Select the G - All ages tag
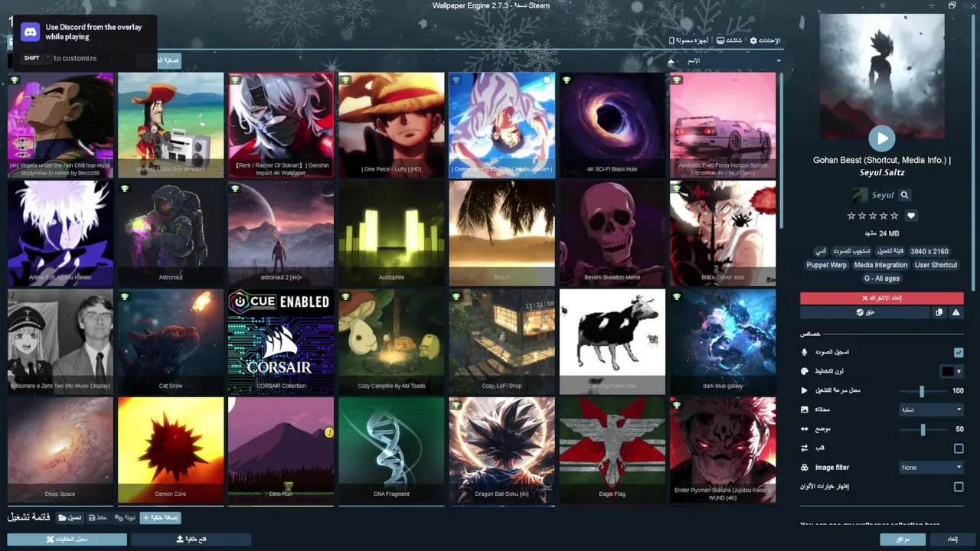The height and width of the screenshot is (551, 980). (881, 279)
